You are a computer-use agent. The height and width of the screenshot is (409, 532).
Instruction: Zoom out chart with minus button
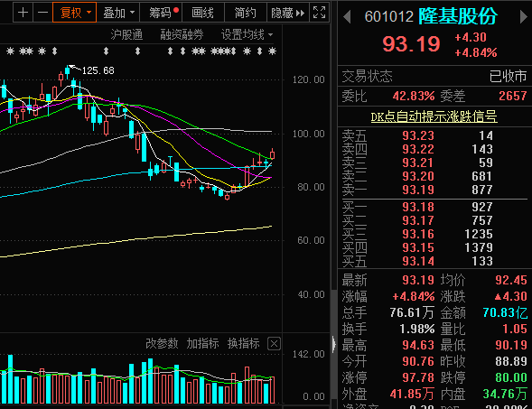(42, 13)
